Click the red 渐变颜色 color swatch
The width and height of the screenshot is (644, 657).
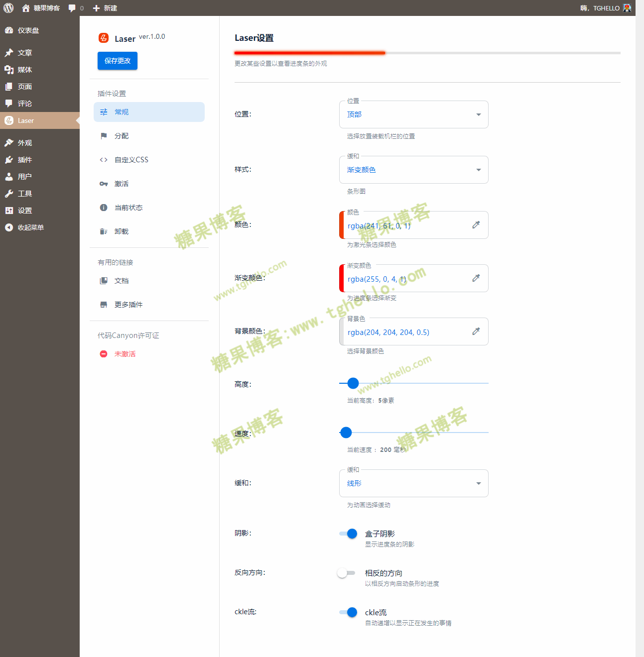[342, 278]
